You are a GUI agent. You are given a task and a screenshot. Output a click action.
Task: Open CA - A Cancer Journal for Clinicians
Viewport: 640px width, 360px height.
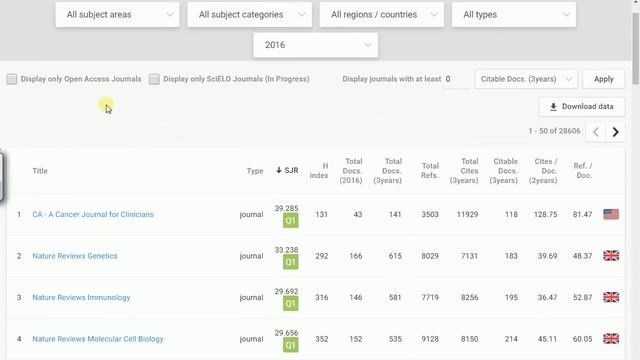93,214
